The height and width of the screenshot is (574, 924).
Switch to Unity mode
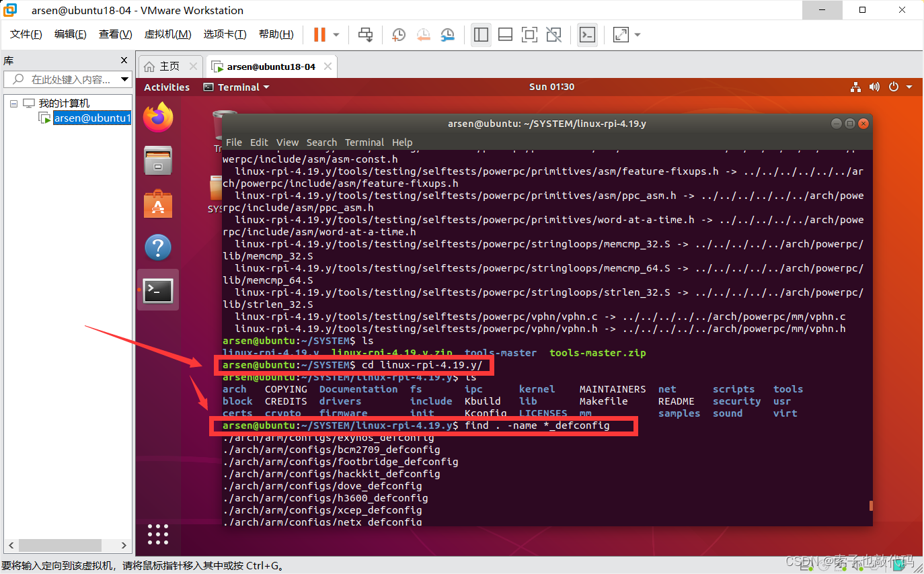pos(553,34)
